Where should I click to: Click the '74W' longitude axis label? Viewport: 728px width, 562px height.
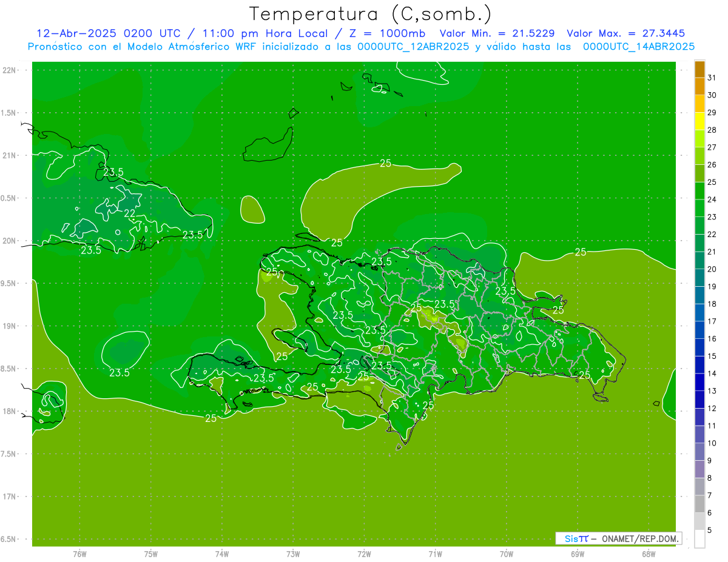click(x=222, y=554)
